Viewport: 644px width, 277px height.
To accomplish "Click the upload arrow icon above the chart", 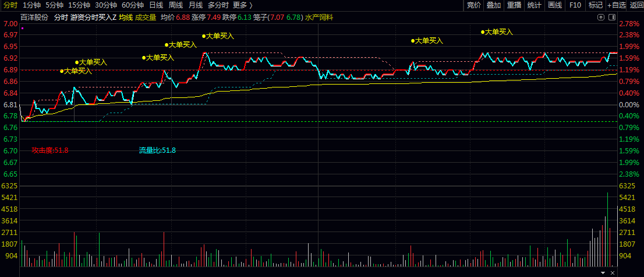I will (x=601, y=17).
